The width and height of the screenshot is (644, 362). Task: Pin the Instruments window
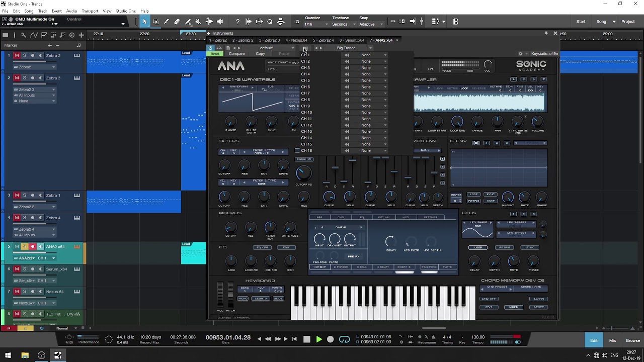coord(546,34)
